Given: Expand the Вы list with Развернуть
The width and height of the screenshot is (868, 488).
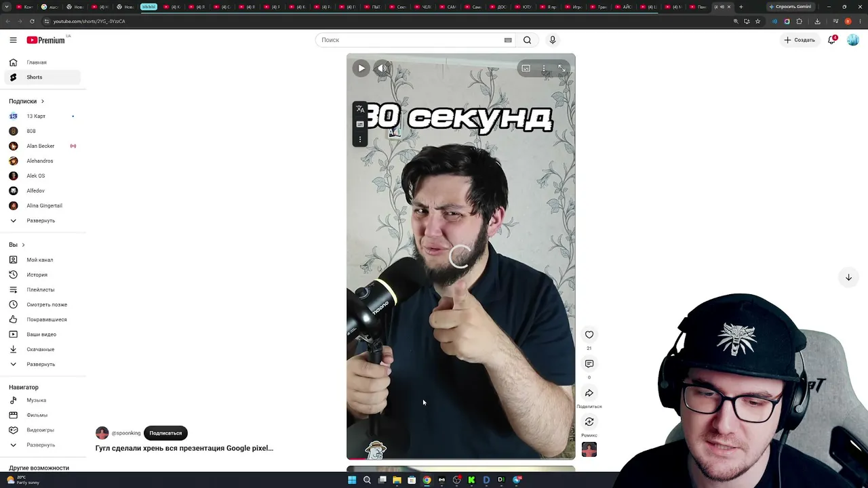Looking at the screenshot, I should point(42,364).
